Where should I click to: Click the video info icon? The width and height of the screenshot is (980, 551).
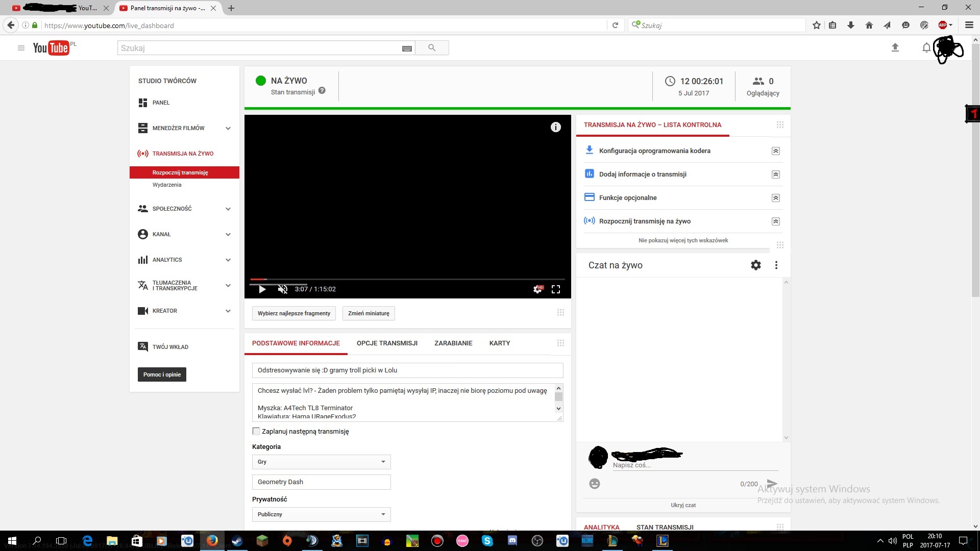click(x=555, y=127)
